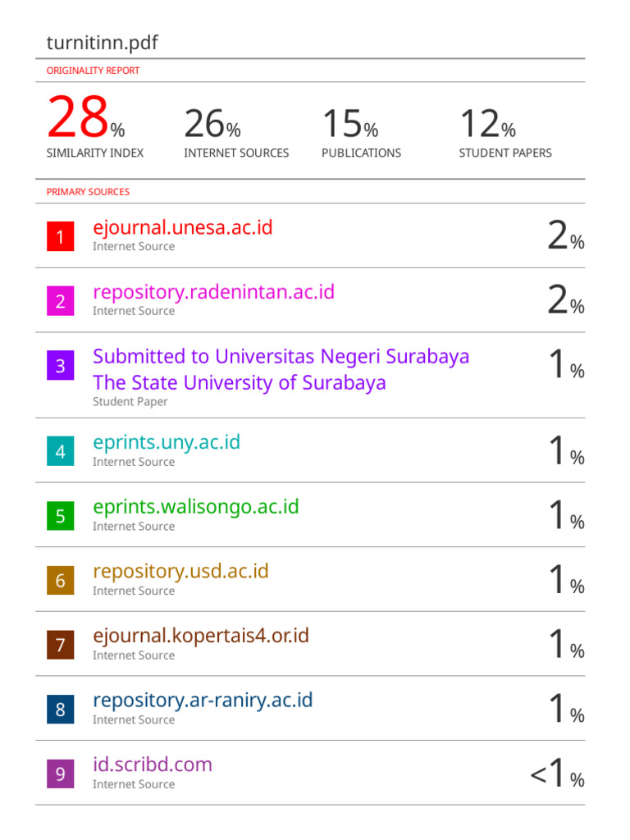Click the teal number 4 source badge
Viewport: 630px width, 840px height.
[x=60, y=451]
